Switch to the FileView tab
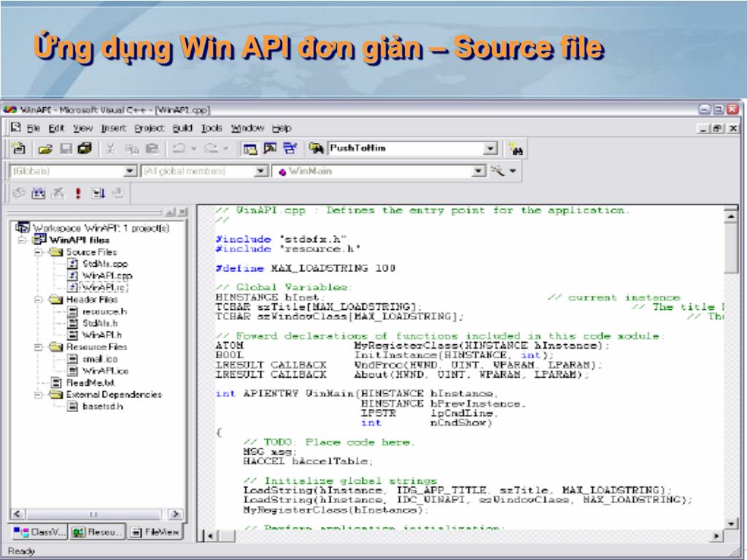The width and height of the screenshot is (747, 560). coord(155,532)
